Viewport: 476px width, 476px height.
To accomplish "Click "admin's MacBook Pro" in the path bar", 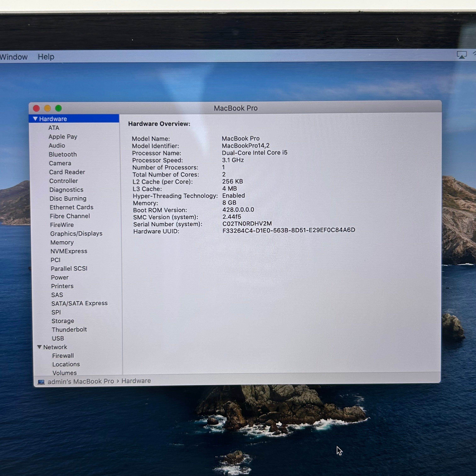I will pyautogui.click(x=81, y=381).
